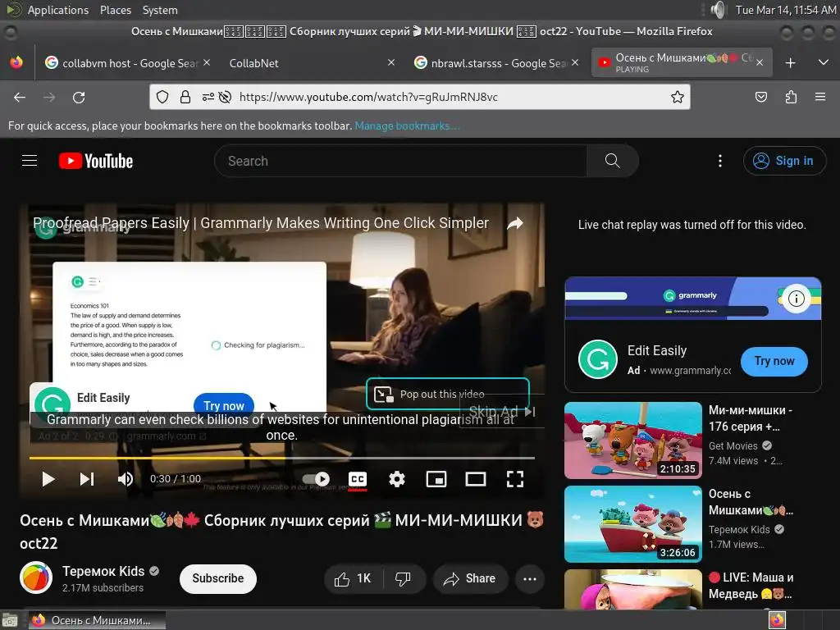Open the Applications menu

point(58,10)
